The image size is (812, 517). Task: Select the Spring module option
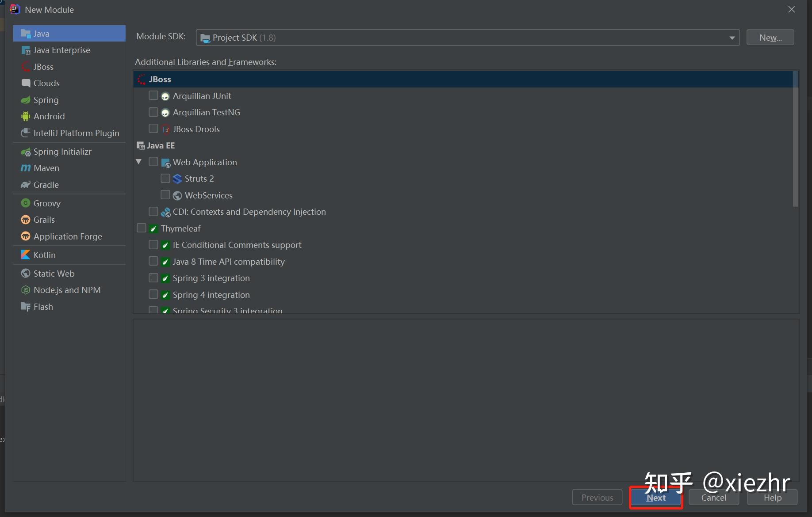46,100
